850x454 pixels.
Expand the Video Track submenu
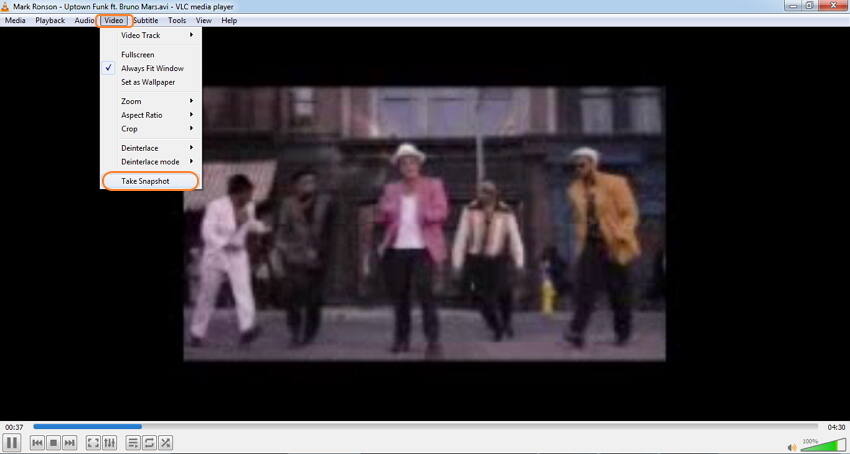(151, 35)
